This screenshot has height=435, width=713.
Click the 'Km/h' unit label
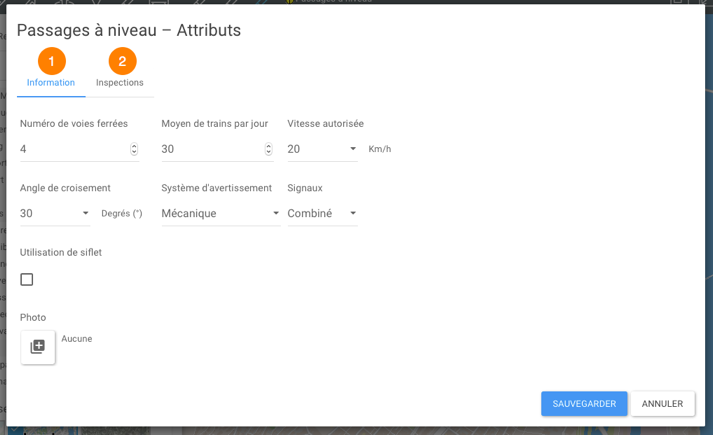[380, 149]
